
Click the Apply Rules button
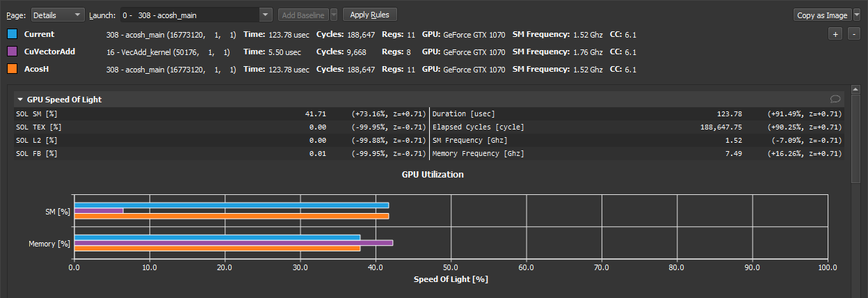point(369,15)
